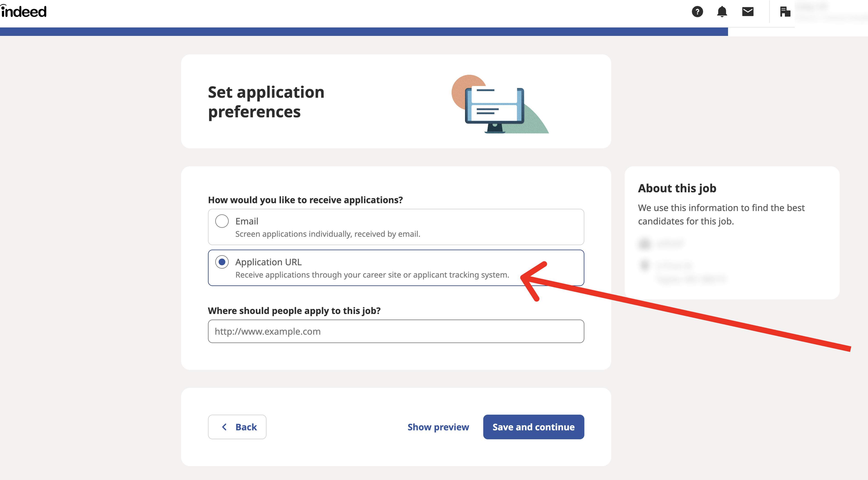This screenshot has width=868, height=480.
Task: Open Show preview
Action: pos(438,427)
